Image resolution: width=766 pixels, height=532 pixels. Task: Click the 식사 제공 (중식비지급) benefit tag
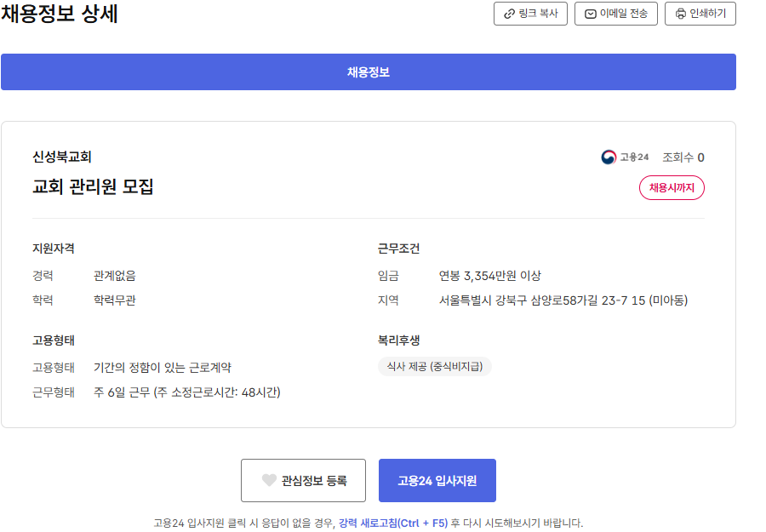pos(434,366)
